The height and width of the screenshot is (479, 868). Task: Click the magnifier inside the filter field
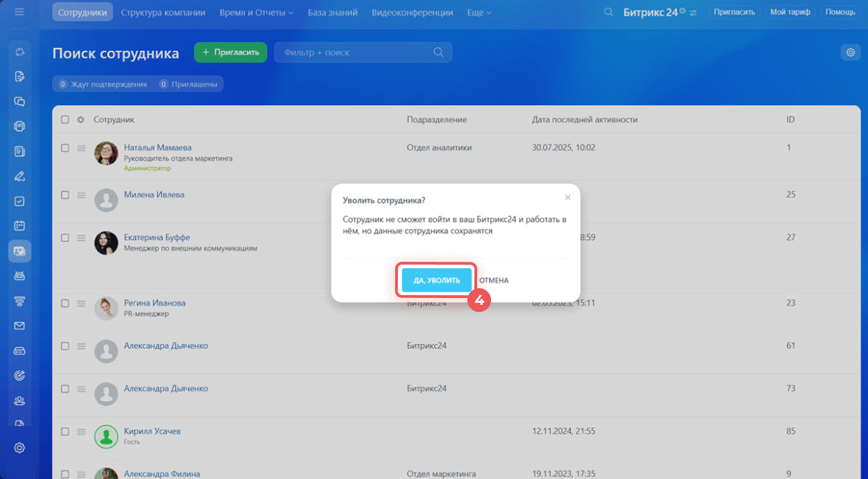(438, 52)
